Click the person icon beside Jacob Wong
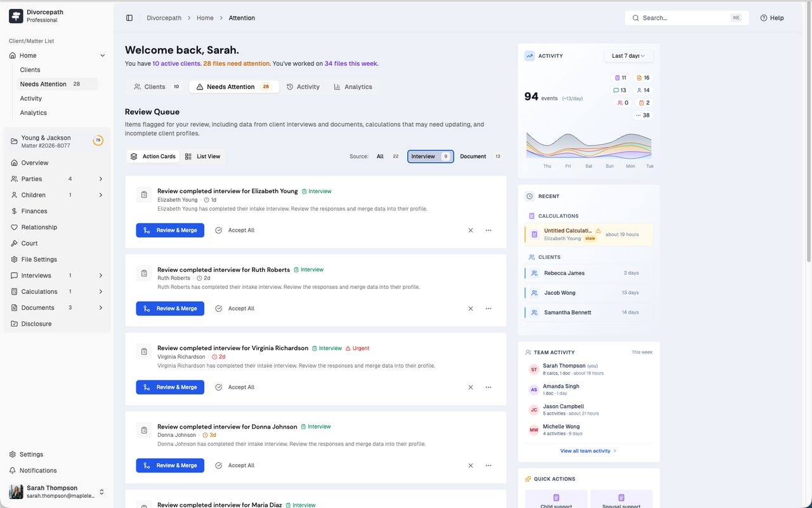Viewport: 812px width, 508px height. 535,293
